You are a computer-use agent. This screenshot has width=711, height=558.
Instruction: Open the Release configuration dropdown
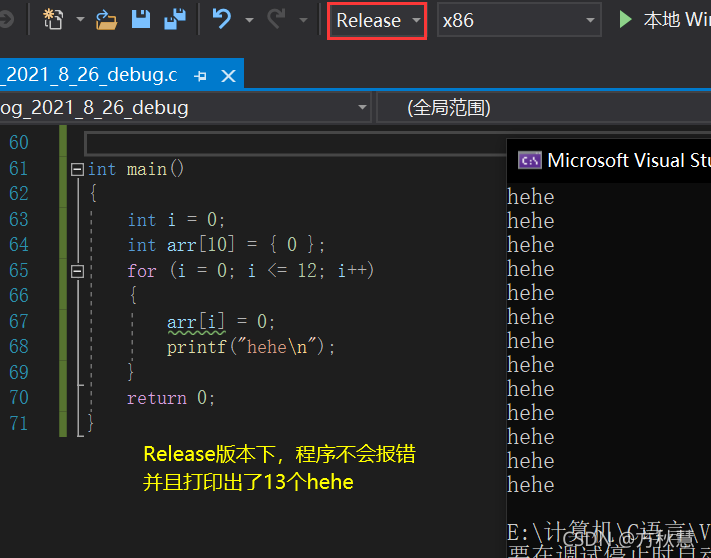point(377,20)
